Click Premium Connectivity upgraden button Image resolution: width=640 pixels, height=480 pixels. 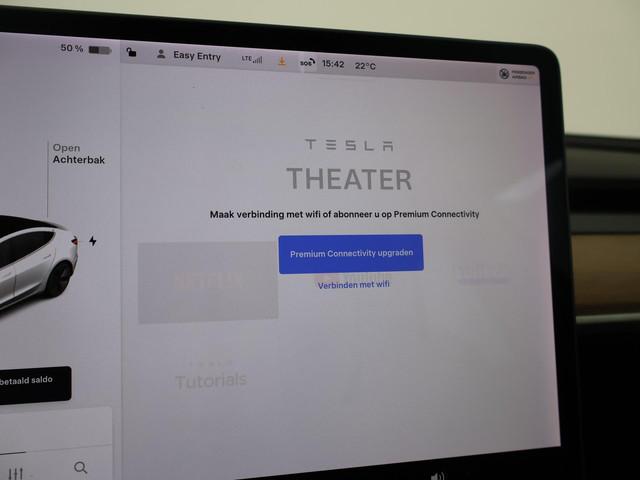(351, 253)
